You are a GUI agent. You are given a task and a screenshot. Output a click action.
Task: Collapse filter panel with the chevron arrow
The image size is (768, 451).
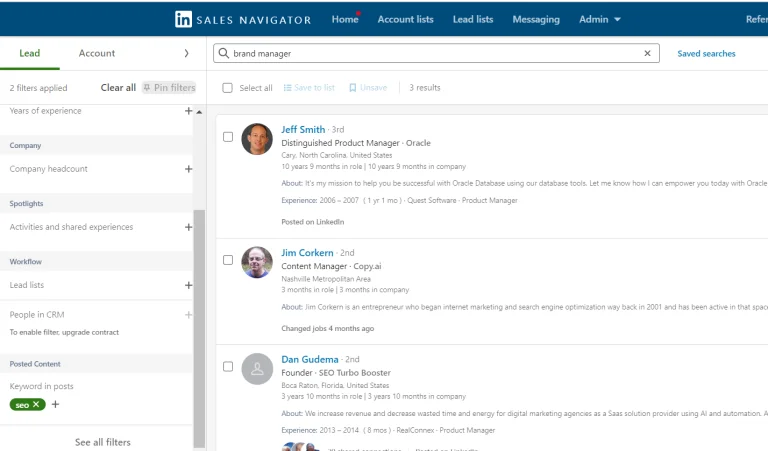coord(186,53)
